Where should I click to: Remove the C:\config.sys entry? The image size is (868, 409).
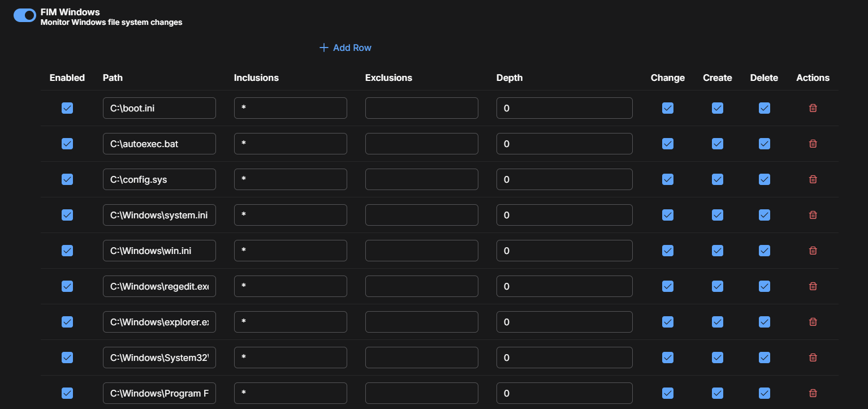coord(813,179)
